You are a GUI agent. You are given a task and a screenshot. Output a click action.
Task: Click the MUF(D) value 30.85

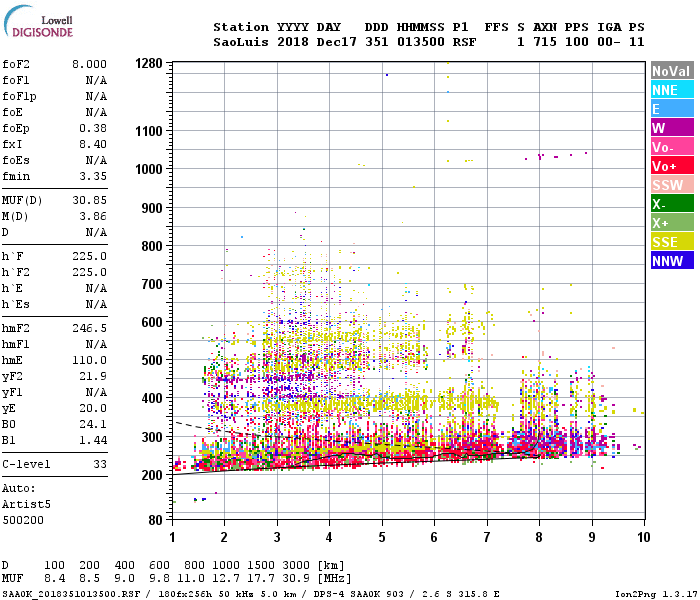click(89, 200)
